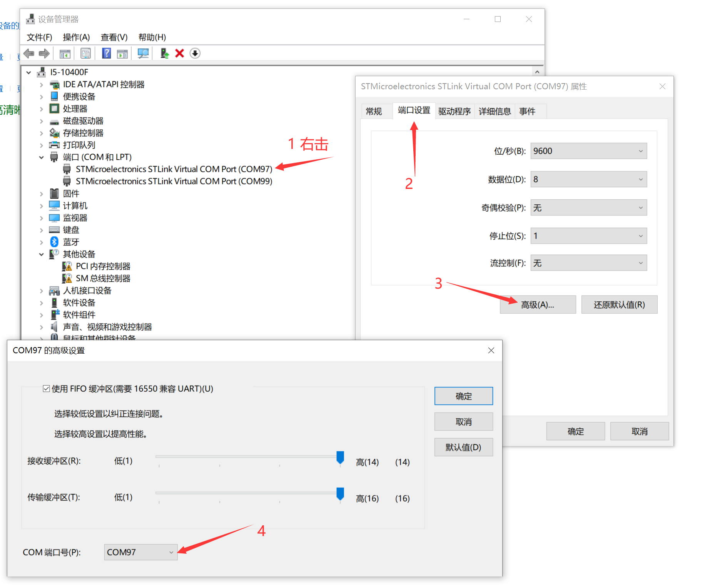Image resolution: width=705 pixels, height=588 pixels.
Task: Open the 流控制 dropdown
Action: 588,263
